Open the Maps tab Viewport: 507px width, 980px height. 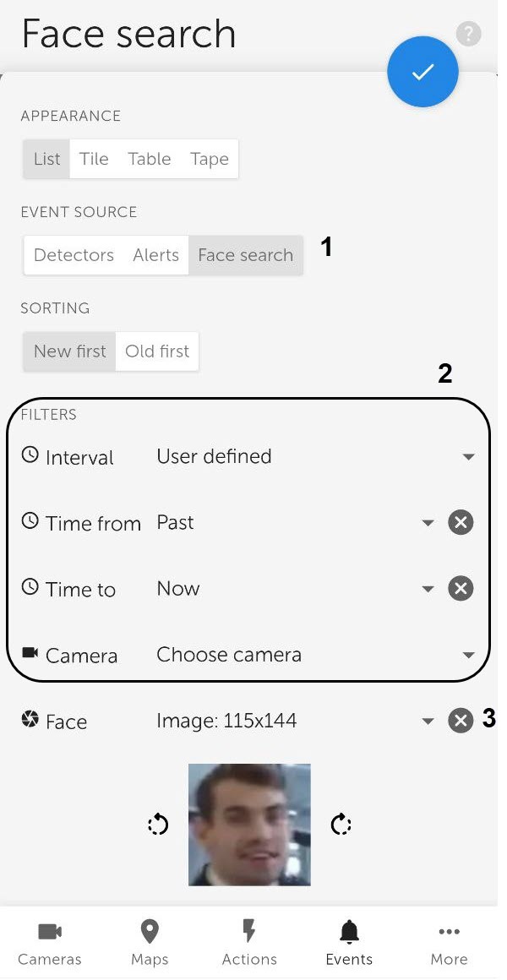(150, 943)
